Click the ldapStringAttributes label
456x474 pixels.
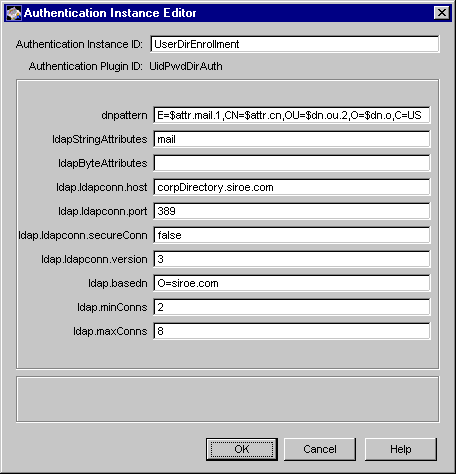pos(100,139)
